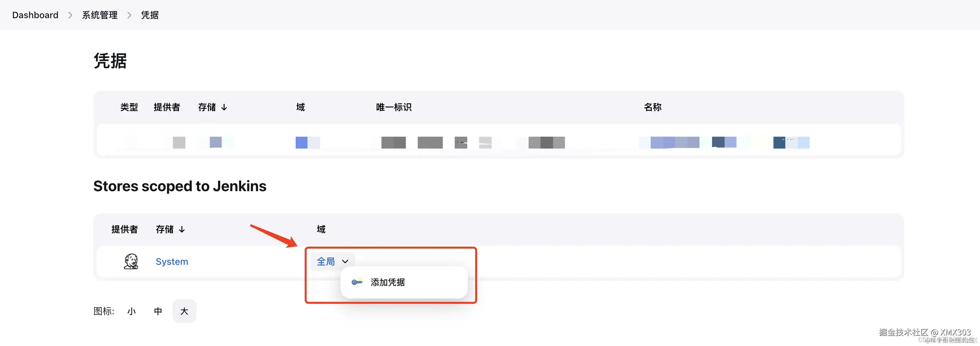Image resolution: width=980 pixels, height=346 pixels.
Task: Select 大 icon size
Action: 184,311
